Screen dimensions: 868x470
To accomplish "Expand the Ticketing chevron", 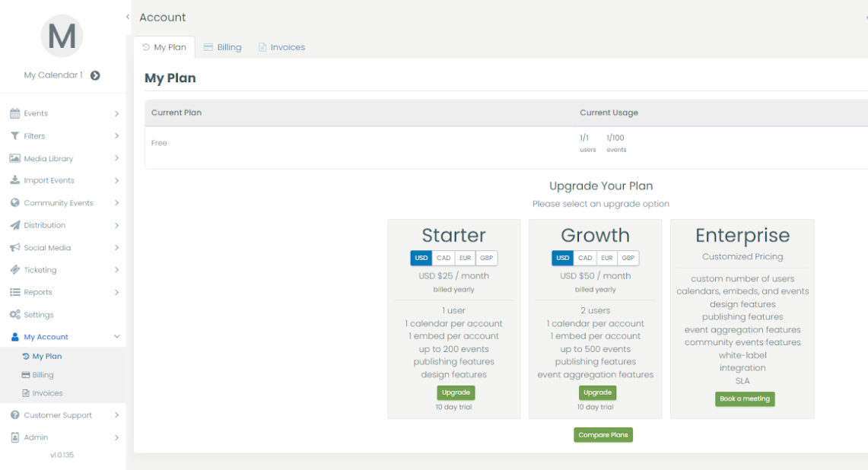I will (117, 269).
